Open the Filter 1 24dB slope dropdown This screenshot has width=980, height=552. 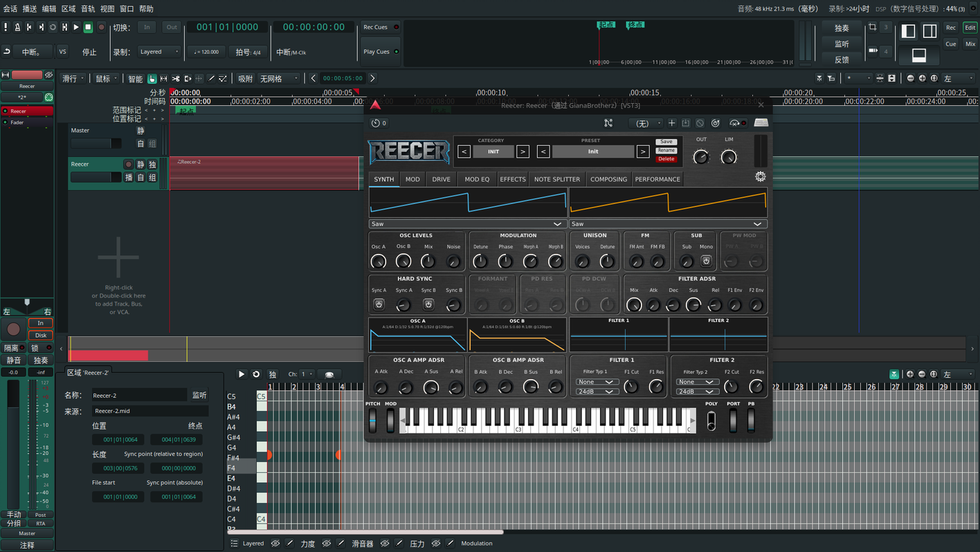[x=597, y=392]
